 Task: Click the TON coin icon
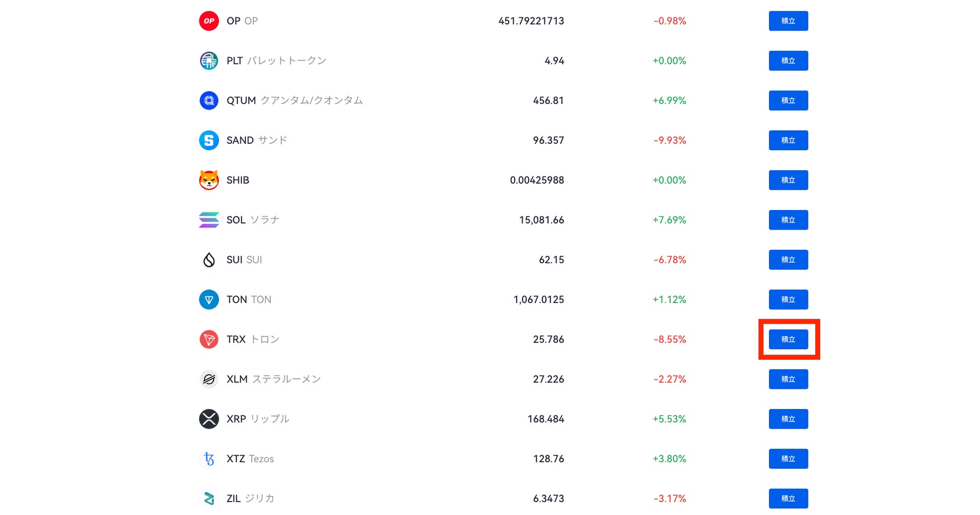click(209, 299)
